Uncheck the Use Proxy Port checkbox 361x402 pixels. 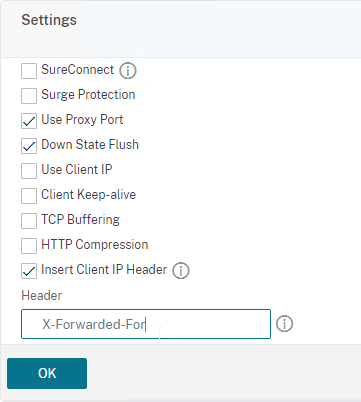(29, 121)
